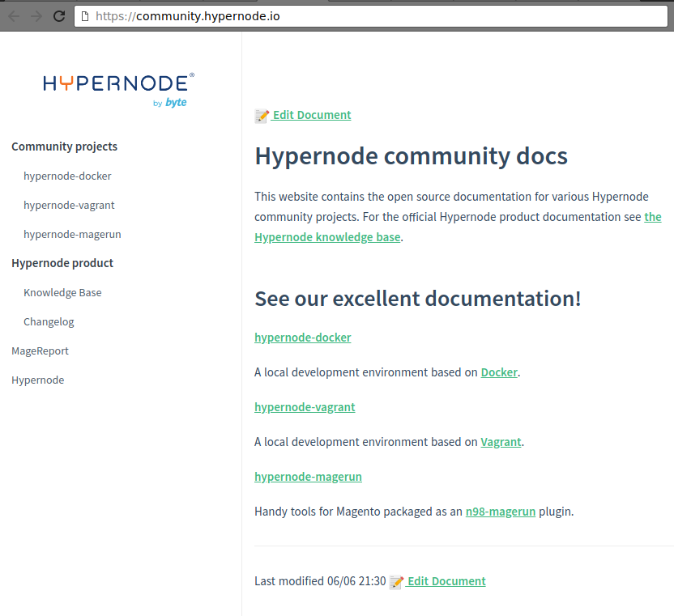674x616 pixels.
Task: Open the top Edit Document link
Action: point(312,115)
